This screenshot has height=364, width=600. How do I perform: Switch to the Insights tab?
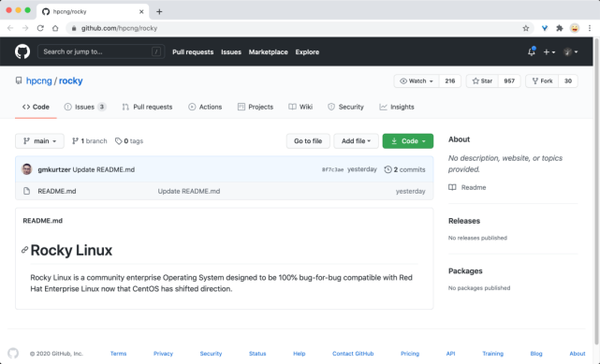tap(397, 107)
